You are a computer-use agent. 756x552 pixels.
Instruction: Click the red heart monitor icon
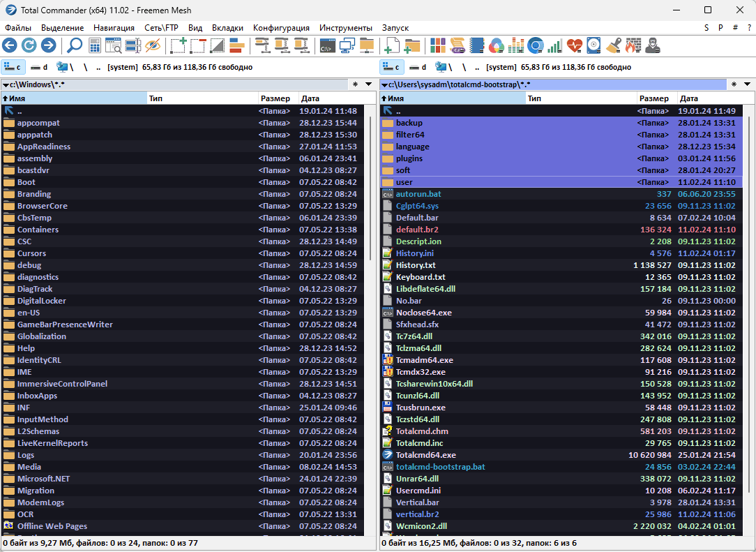[x=574, y=46]
